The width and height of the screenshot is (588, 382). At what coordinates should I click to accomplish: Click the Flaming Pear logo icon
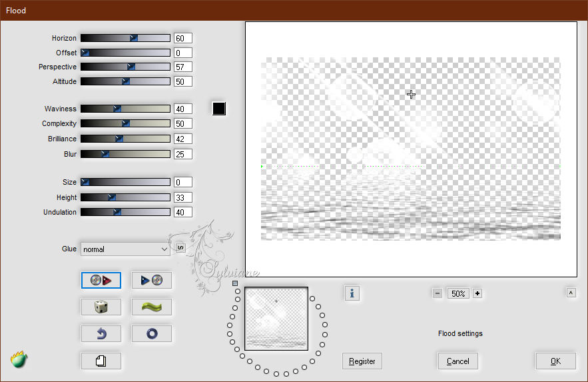coord(19,359)
